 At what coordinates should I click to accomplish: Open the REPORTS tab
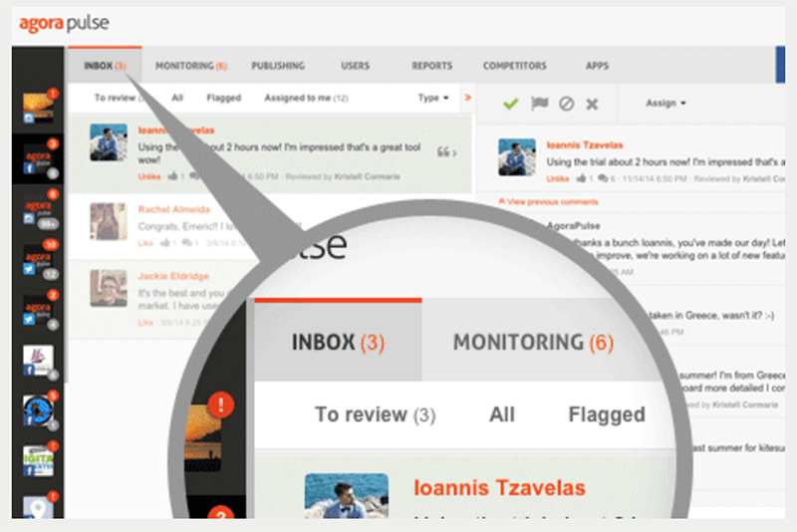click(431, 66)
